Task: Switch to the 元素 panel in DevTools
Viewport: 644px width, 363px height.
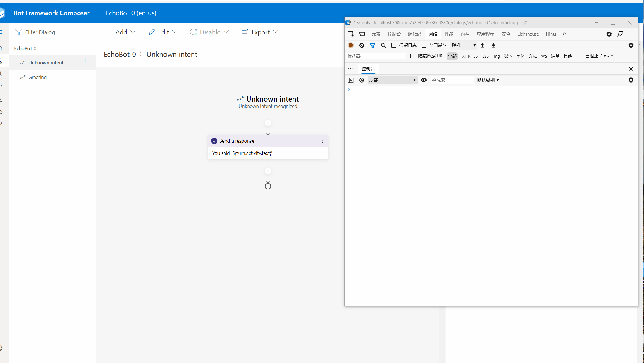Action: click(x=376, y=34)
